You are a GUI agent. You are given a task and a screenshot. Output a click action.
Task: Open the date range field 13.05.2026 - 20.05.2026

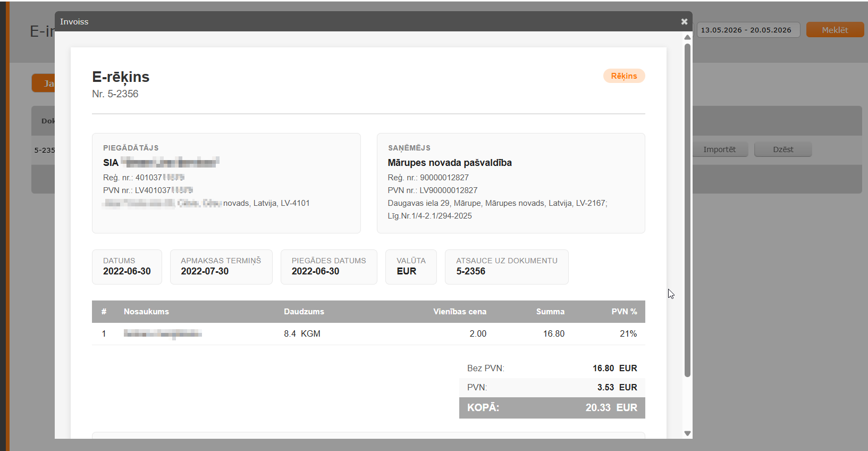[x=748, y=30]
